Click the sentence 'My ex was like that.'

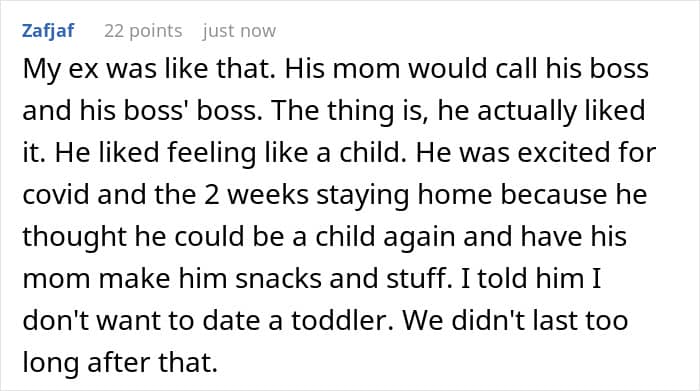pyautogui.click(x=149, y=69)
